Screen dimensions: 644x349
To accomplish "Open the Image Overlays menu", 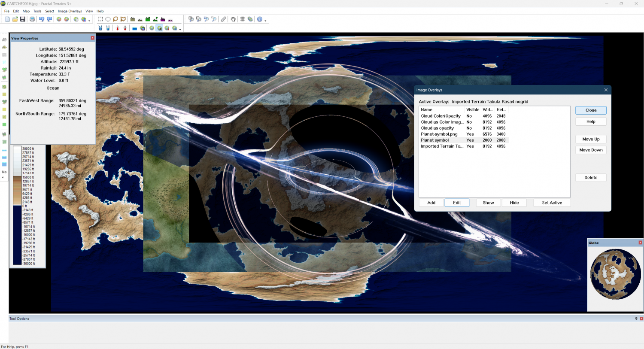I will (70, 11).
